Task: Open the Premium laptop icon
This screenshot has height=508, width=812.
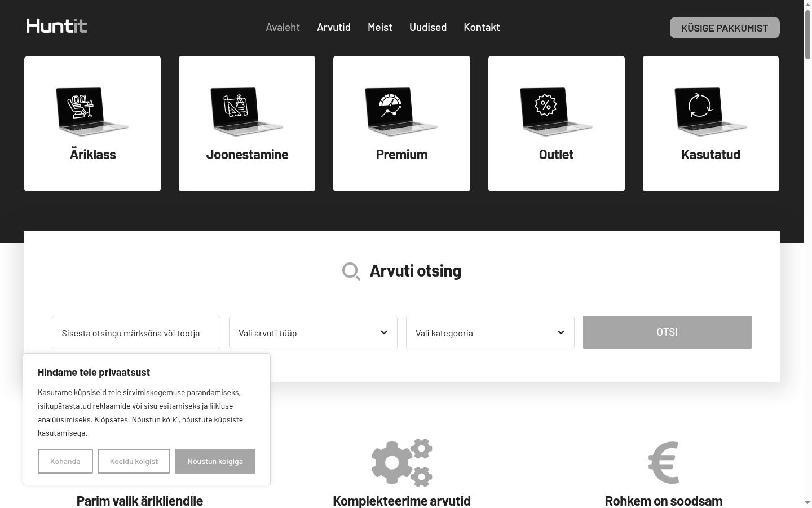Action: 401,111
